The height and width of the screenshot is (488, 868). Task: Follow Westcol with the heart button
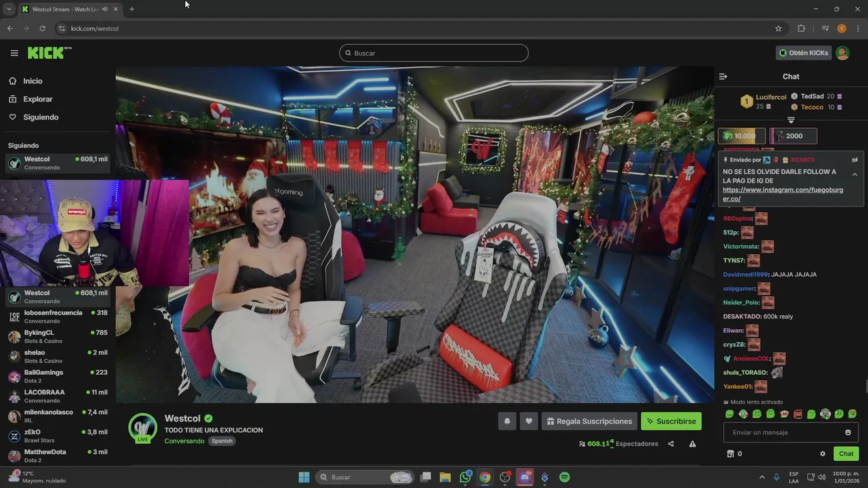[x=529, y=421]
